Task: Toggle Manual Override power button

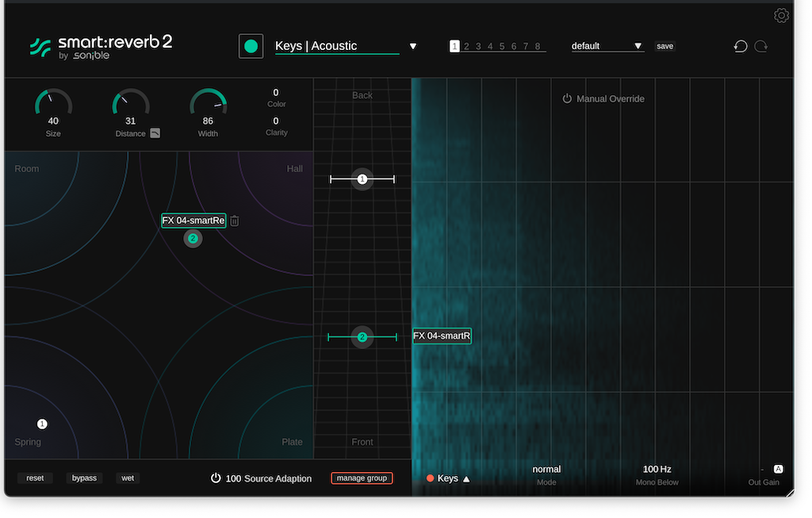Action: [567, 98]
